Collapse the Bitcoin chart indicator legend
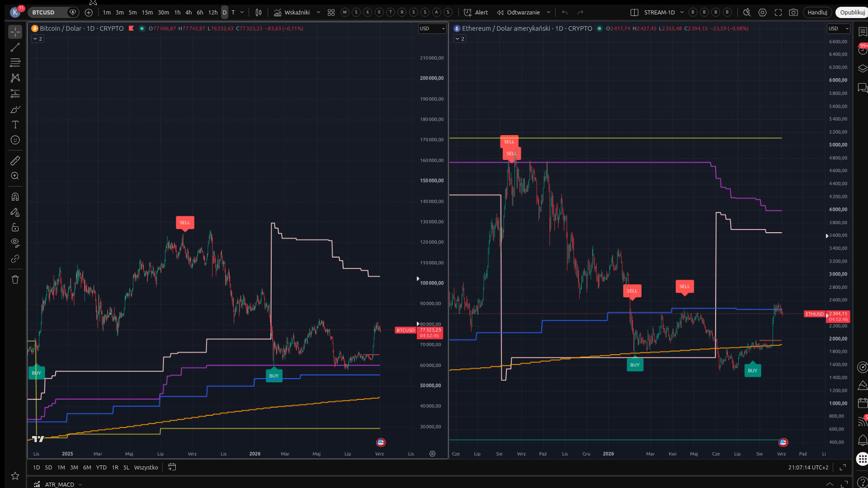This screenshot has width=868, height=488. click(x=38, y=39)
